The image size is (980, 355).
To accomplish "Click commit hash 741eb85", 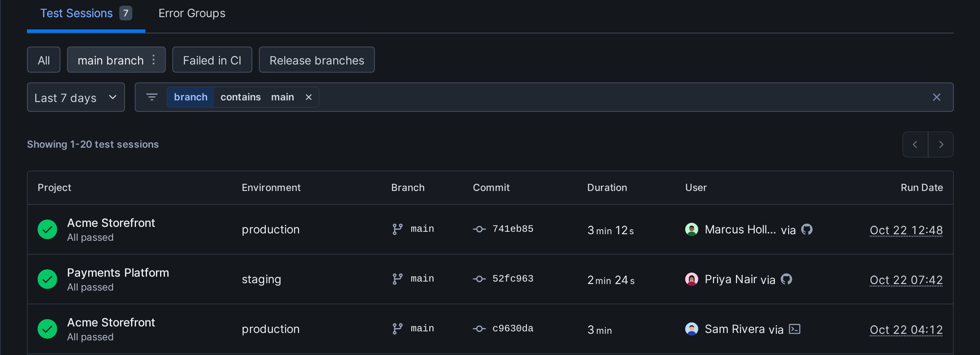I will [513, 229].
